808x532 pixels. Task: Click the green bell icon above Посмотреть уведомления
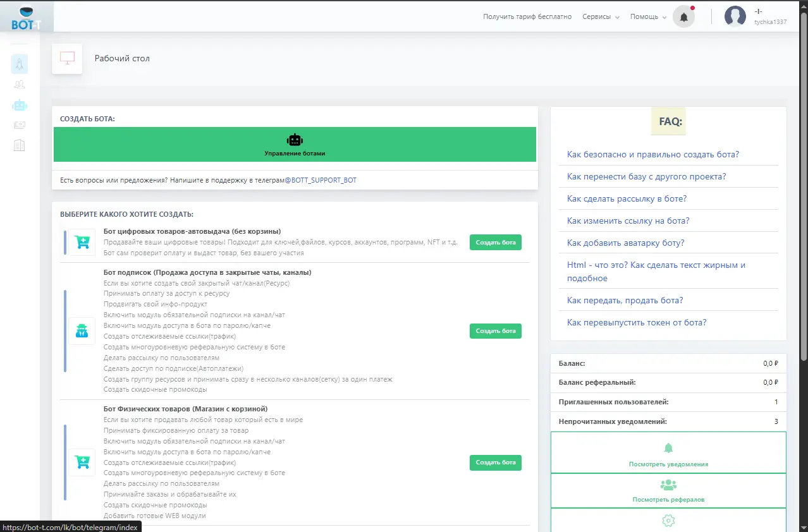(x=668, y=448)
